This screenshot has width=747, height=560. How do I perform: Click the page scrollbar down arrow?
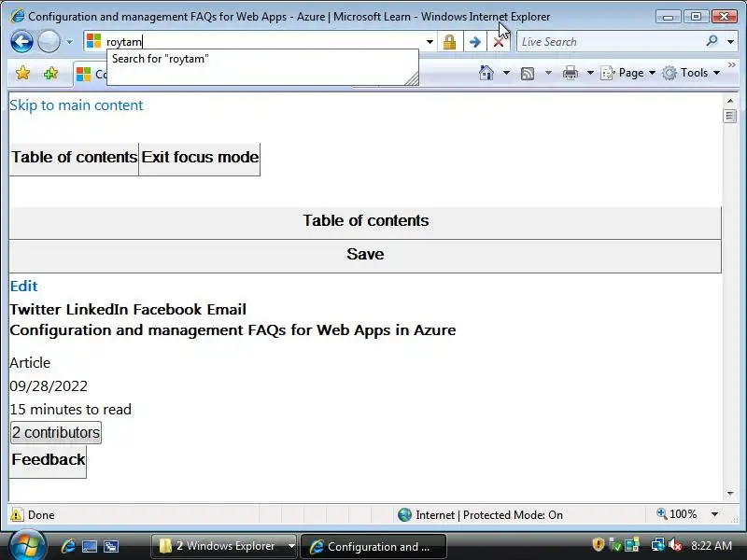click(730, 494)
